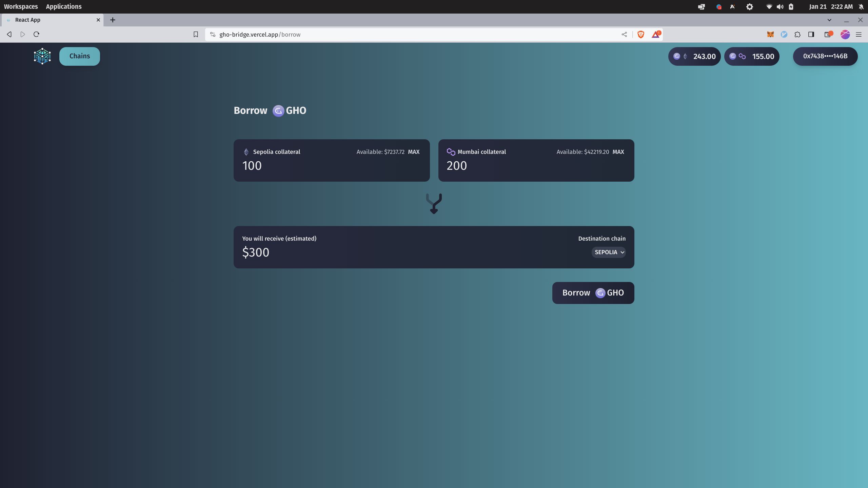Close the React App tab

coord(98,20)
